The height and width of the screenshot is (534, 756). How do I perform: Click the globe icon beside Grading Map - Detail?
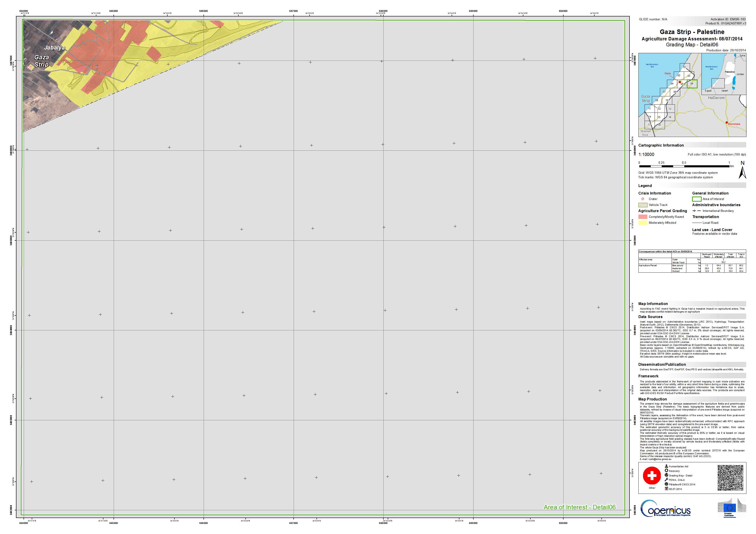(x=666, y=475)
